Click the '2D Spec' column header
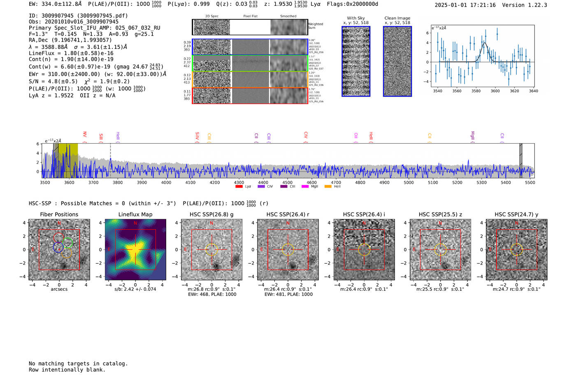Image resolution: width=576 pixels, height=392 pixels. tap(212, 16)
